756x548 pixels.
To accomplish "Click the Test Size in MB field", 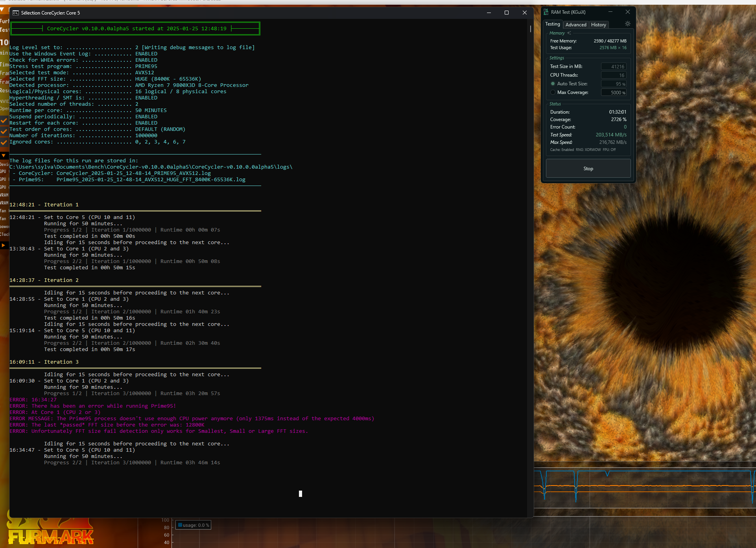I will [x=614, y=66].
